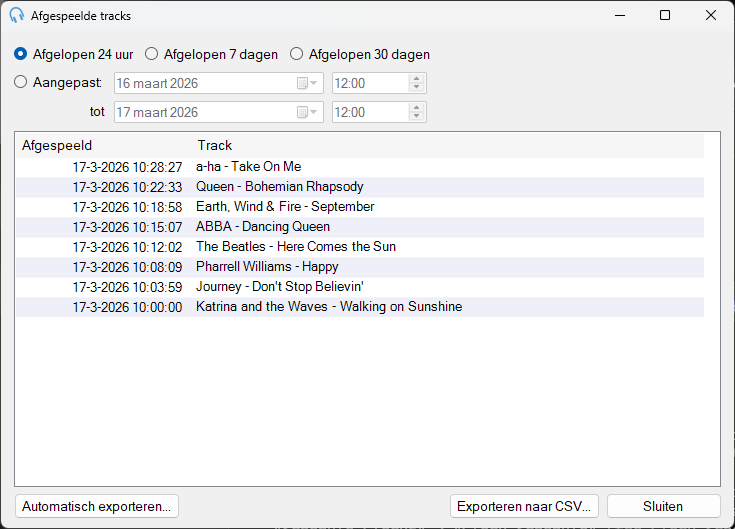Click timestamp 17-3-2026 10:15:07
Image resolution: width=735 pixels, height=529 pixels.
coord(127,227)
